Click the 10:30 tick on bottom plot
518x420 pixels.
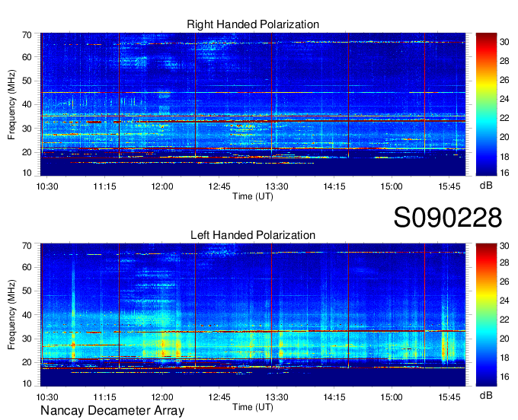[47, 397]
